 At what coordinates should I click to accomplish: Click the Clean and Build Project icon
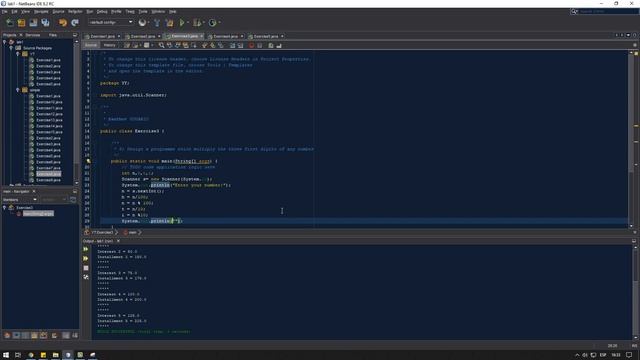point(169,22)
